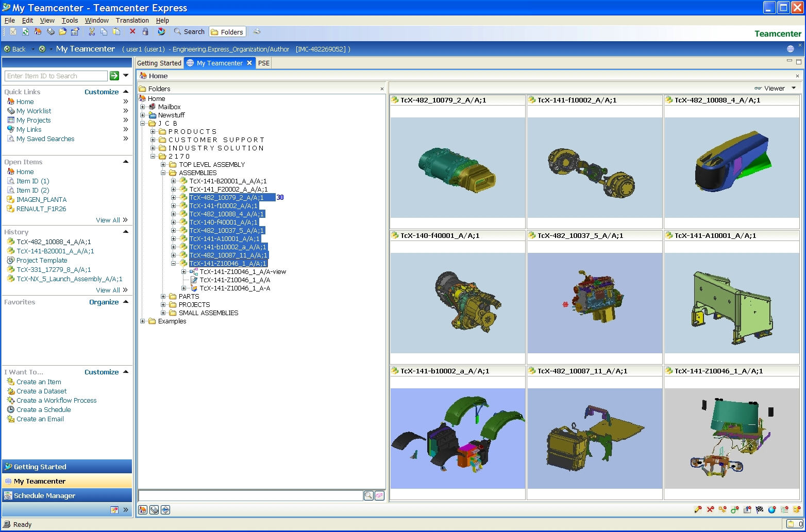Click the padlock icon in the toolbar
Image resolution: width=806 pixels, height=532 pixels.
pyautogui.click(x=145, y=32)
